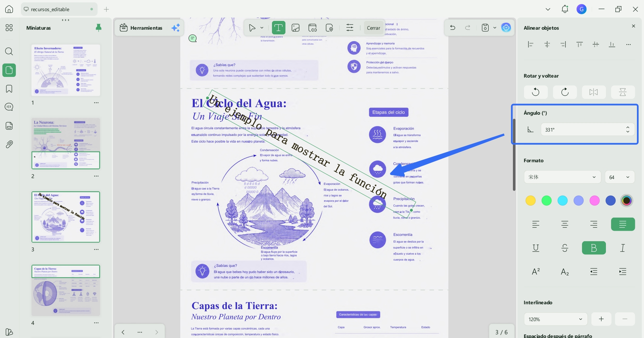Viewport: 644px width, 338px height.
Task: Select page 4 thumbnail
Action: 66,290
